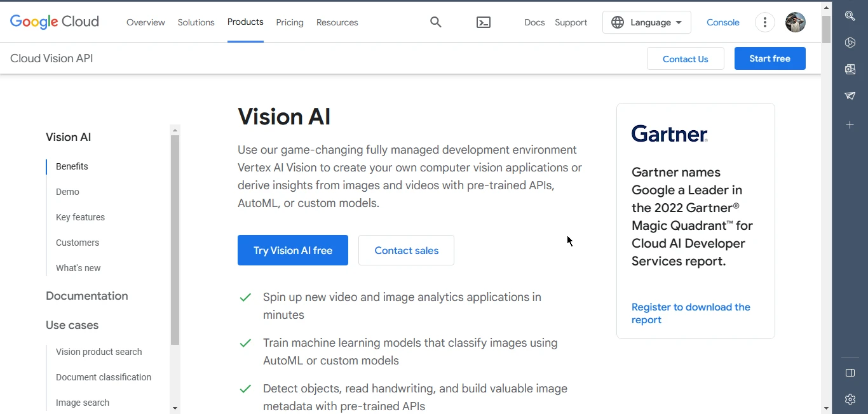
Task: Select Key features in left navigation
Action: pyautogui.click(x=80, y=217)
